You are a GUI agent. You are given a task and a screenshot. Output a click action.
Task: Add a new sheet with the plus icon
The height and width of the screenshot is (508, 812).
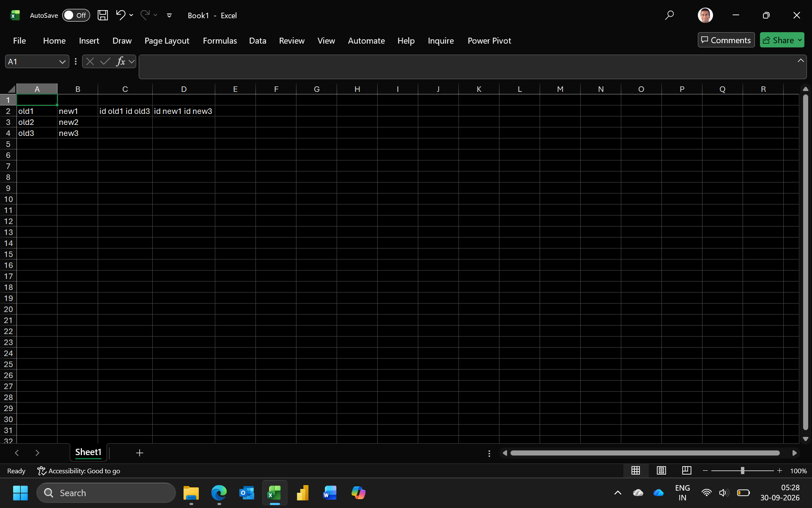point(140,453)
